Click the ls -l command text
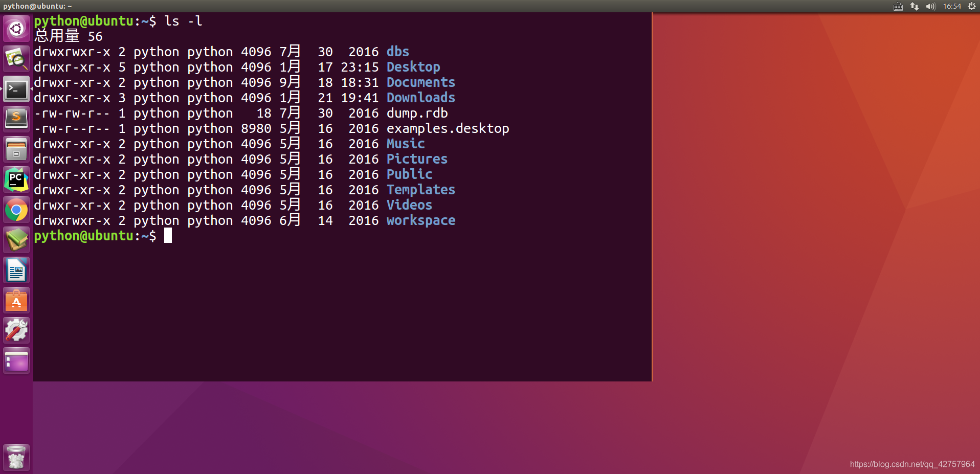Image resolution: width=980 pixels, height=474 pixels. (x=183, y=21)
